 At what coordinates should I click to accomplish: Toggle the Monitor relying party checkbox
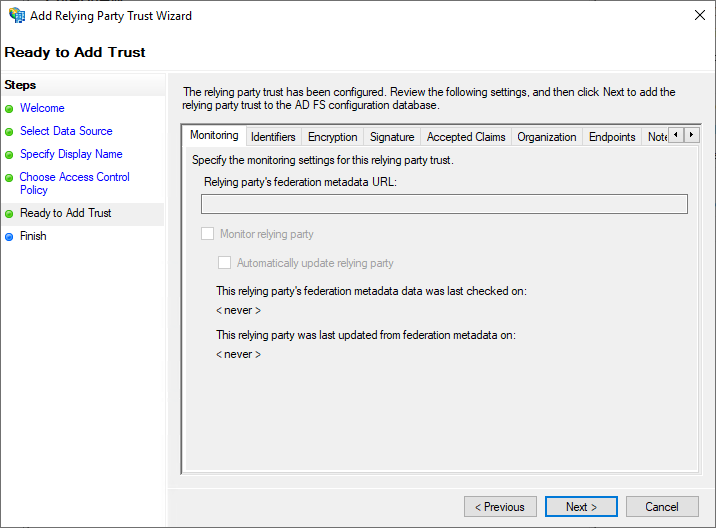(x=208, y=234)
